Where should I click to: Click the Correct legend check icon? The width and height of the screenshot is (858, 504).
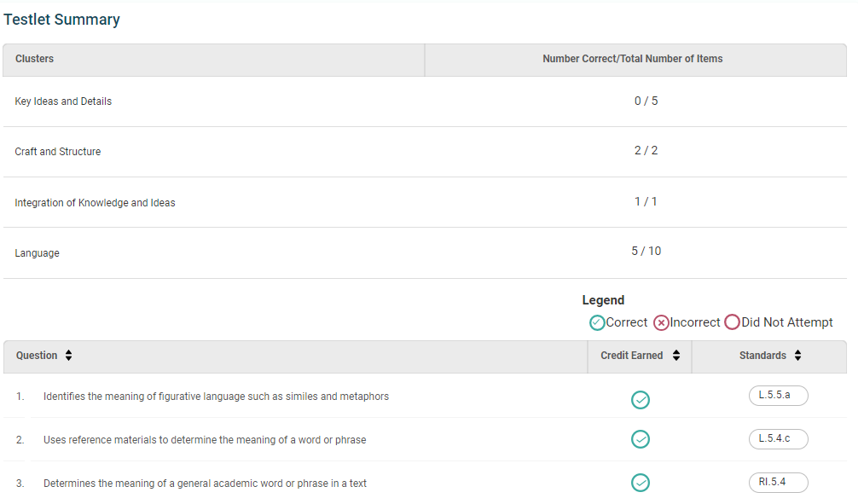point(597,323)
